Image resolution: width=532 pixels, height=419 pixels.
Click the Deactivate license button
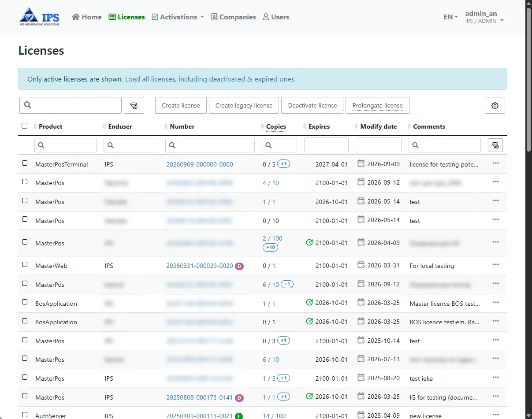(x=312, y=106)
